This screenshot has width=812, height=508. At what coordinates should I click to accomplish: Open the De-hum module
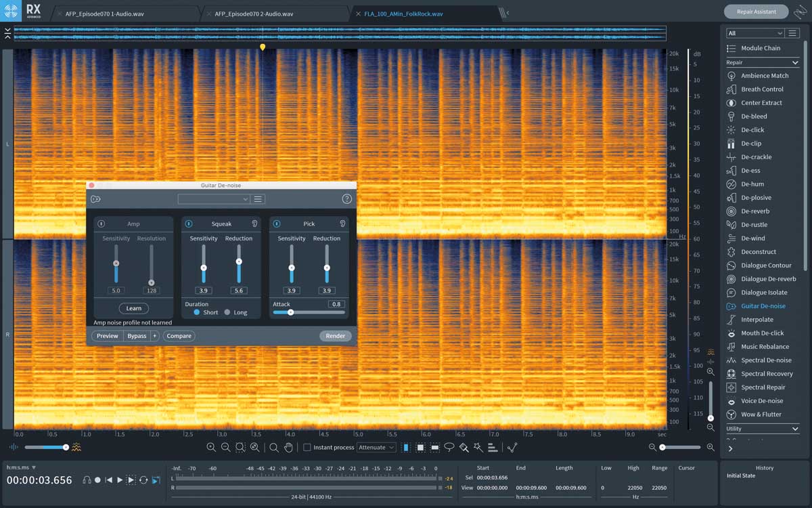pyautogui.click(x=752, y=184)
